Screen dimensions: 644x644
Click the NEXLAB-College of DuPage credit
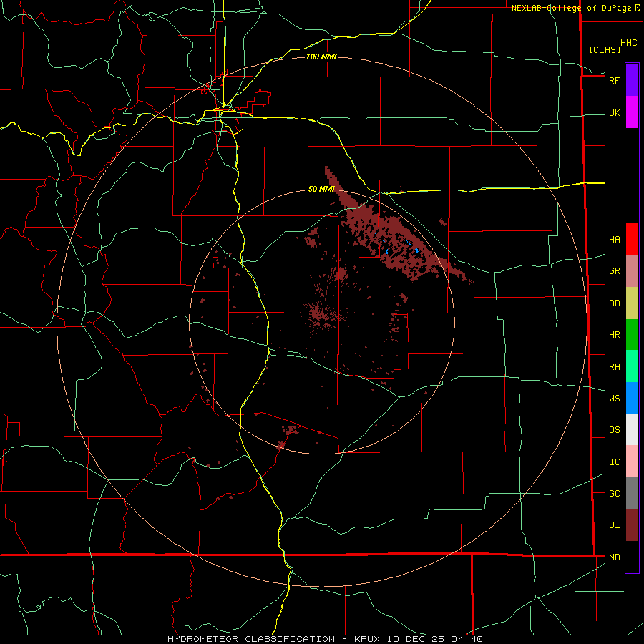coord(571,8)
